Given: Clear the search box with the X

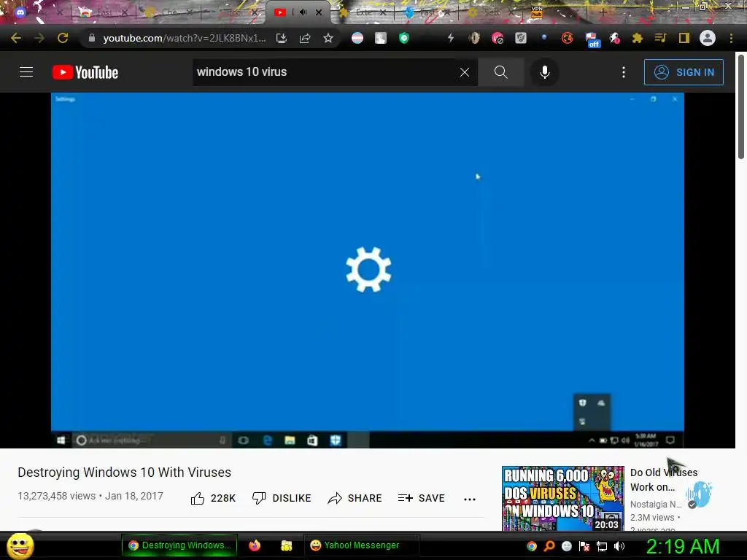Looking at the screenshot, I should pyautogui.click(x=465, y=72).
